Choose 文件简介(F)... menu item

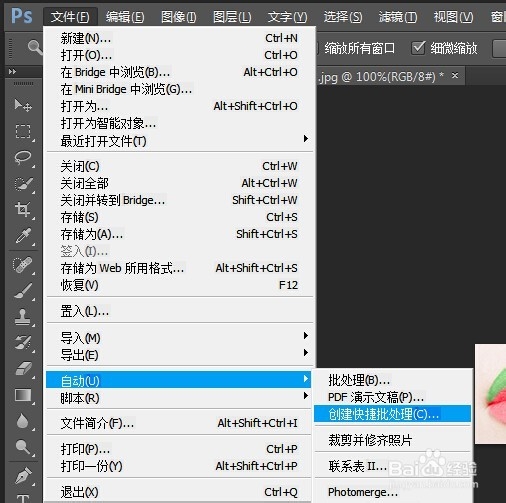coord(179,423)
